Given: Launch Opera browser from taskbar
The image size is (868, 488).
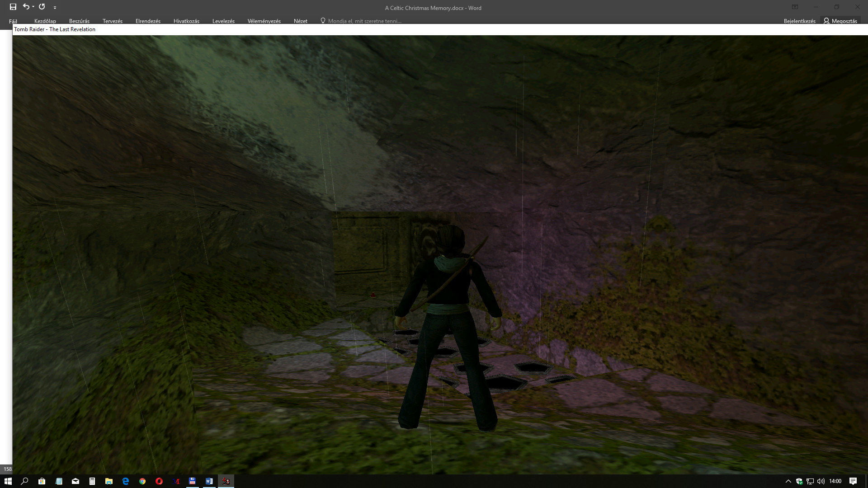Looking at the screenshot, I should point(159,481).
